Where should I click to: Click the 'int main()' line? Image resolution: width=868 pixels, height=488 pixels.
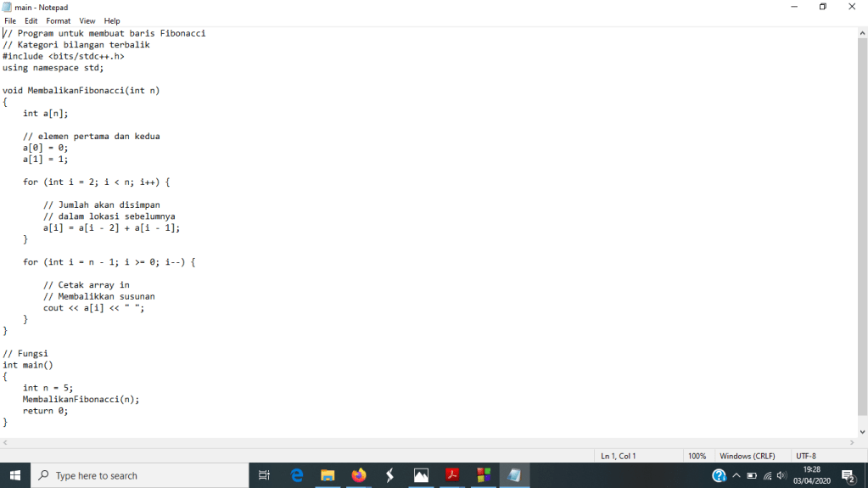28,365
